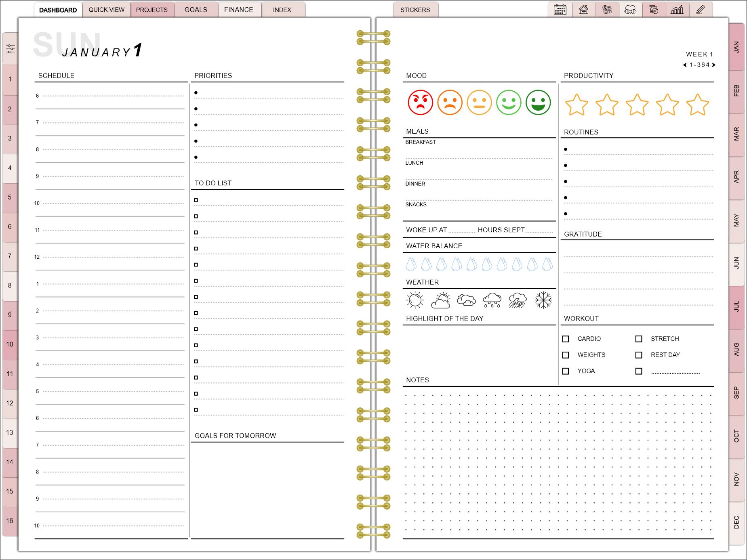Select the pencil icon tab
The width and height of the screenshot is (747, 560).
tap(701, 10)
